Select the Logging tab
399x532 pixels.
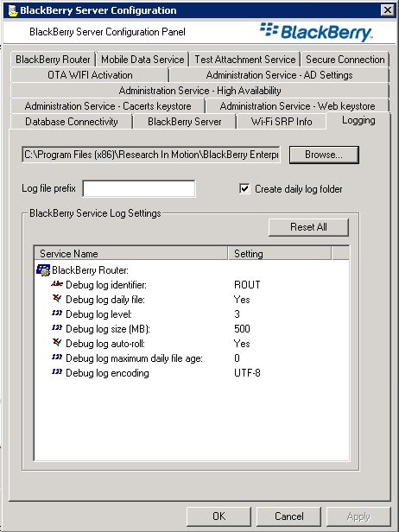(x=358, y=120)
